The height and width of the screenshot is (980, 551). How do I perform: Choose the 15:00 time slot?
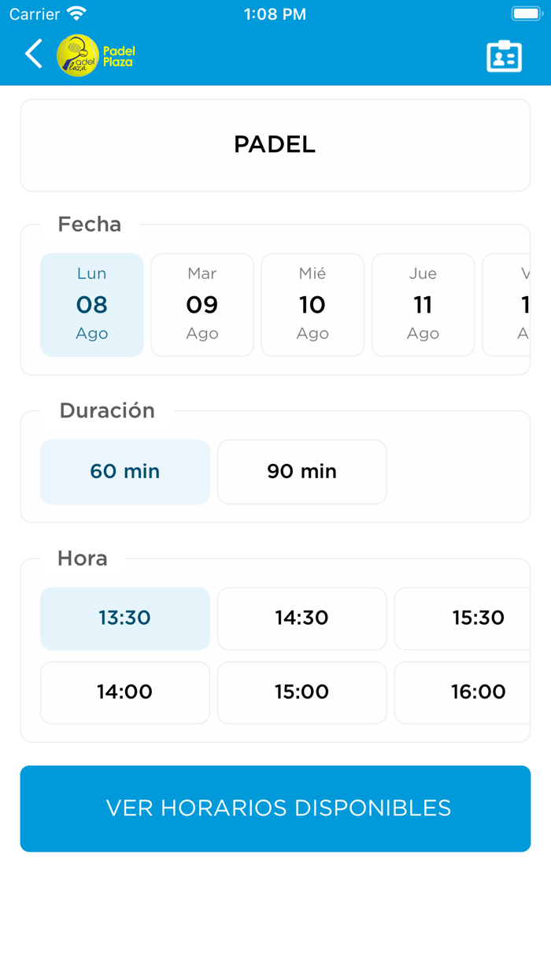tap(301, 692)
